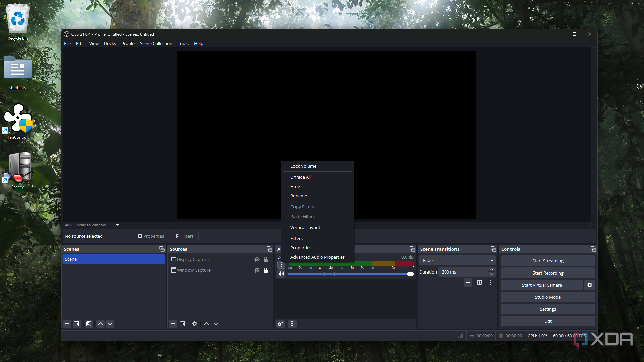Click Start Streaming button
644x362 pixels.
(548, 261)
